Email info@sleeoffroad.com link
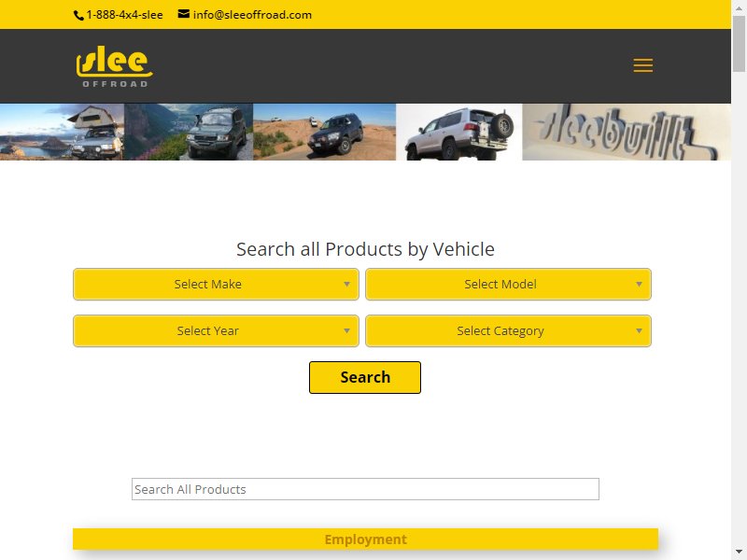This screenshot has height=560, width=747. (x=252, y=15)
